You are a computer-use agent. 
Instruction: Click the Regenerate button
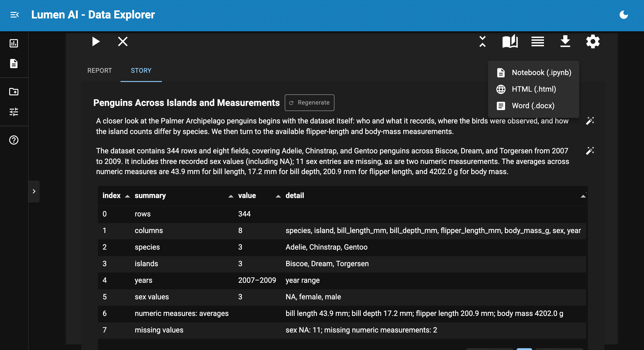point(310,103)
